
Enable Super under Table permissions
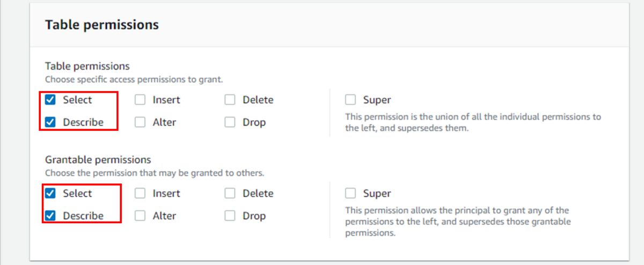point(350,100)
